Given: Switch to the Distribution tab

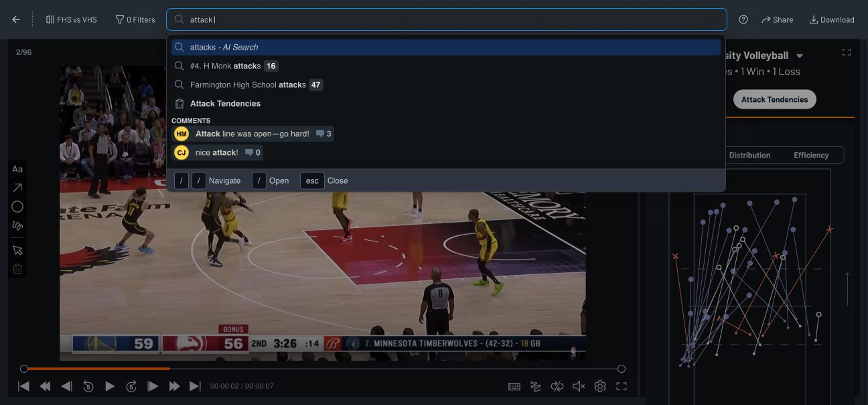Looking at the screenshot, I should pos(749,155).
